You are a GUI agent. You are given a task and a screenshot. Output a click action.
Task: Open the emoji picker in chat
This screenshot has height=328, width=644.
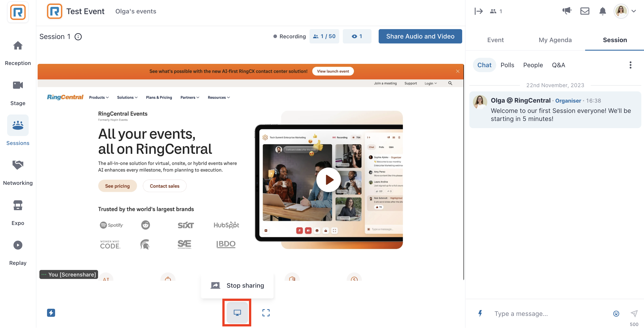(616, 313)
